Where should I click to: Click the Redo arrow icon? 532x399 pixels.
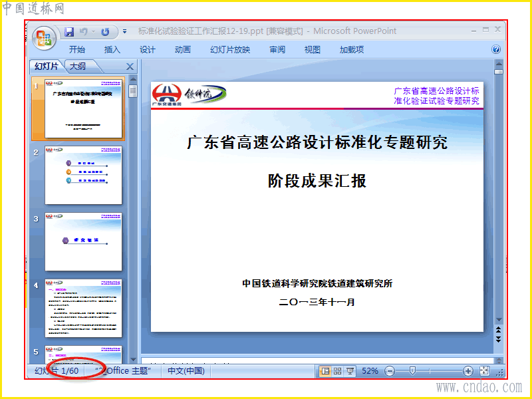coord(105,32)
